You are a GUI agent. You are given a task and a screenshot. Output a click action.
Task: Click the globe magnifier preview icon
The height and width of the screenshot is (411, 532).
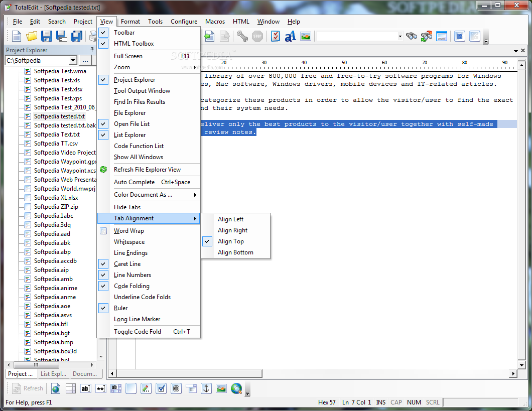coord(236,388)
